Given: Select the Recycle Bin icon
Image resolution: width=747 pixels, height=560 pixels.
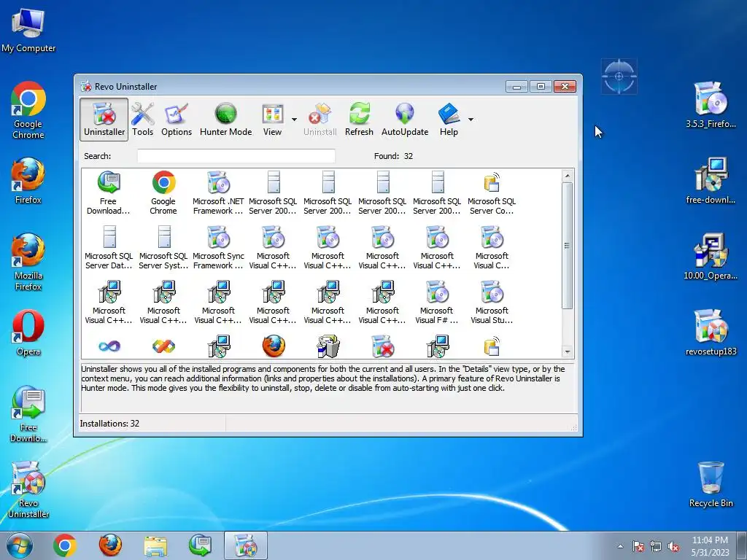Looking at the screenshot, I should tap(711, 484).
